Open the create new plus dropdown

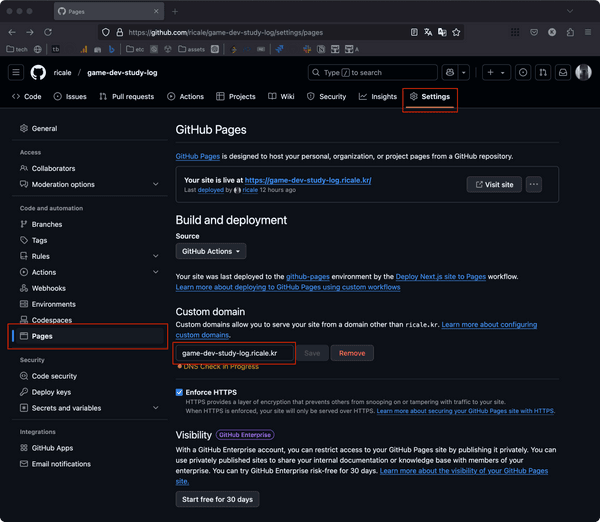point(496,72)
